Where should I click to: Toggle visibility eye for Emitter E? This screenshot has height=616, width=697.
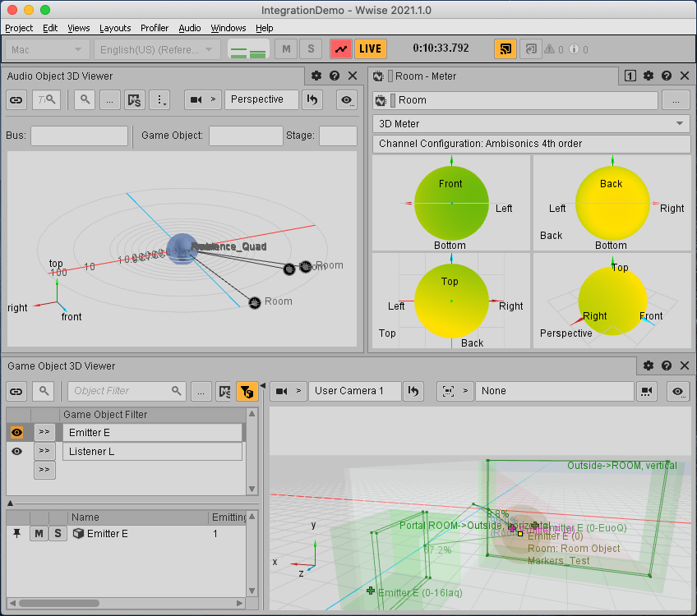[x=16, y=432]
